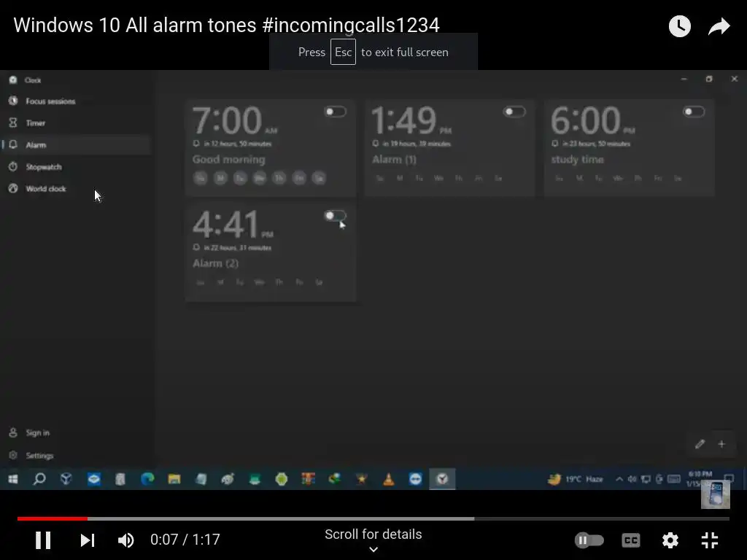Toggle the 1:49 PM Alarm (1) switch
Image resolution: width=747 pixels, height=560 pixels.
point(514,112)
